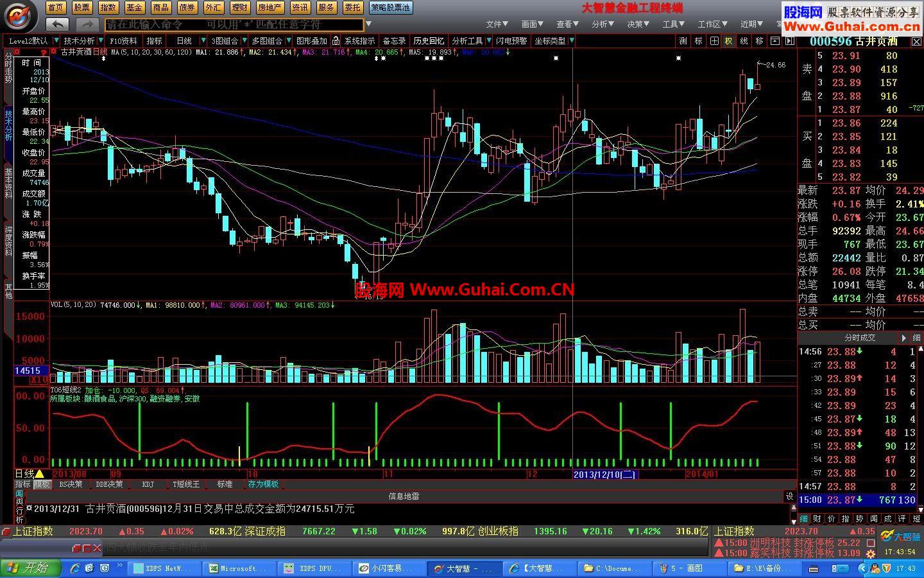Click the lock icon beside 图形叠加
This screenshot has width=924, height=578.
[x=336, y=40]
